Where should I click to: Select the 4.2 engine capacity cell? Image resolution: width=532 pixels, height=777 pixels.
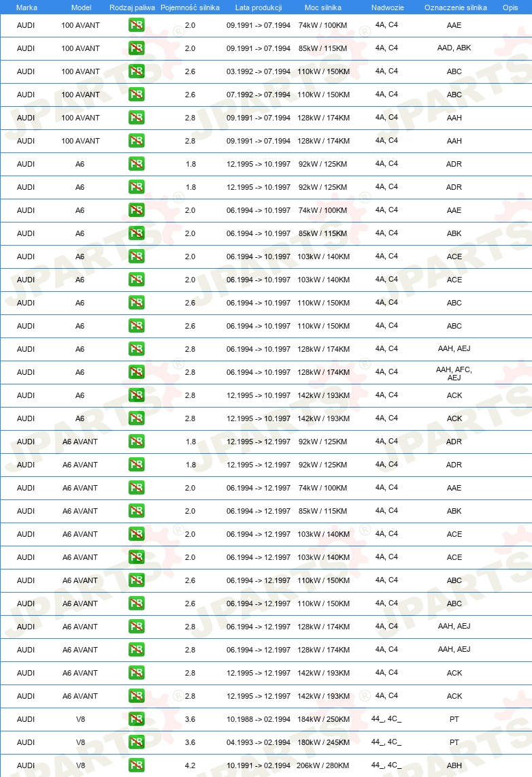pyautogui.click(x=190, y=765)
